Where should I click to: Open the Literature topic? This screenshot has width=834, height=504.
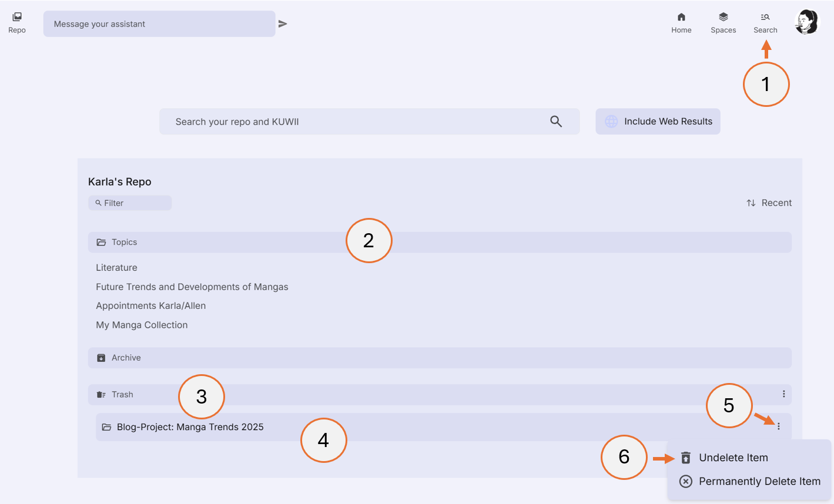tap(116, 267)
